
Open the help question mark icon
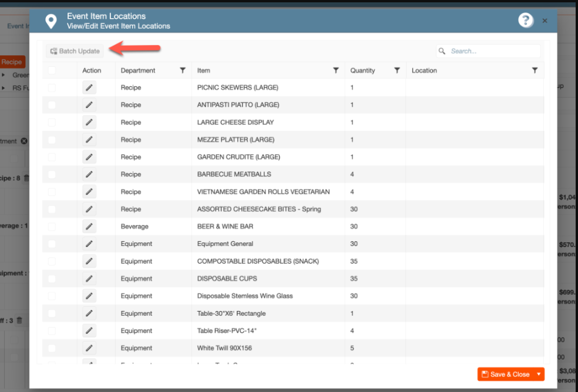525,21
